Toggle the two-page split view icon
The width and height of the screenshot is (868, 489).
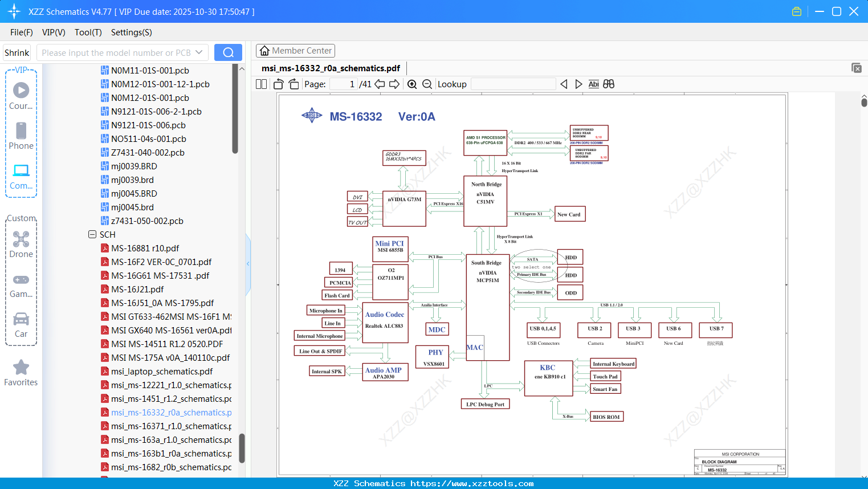coord(262,84)
